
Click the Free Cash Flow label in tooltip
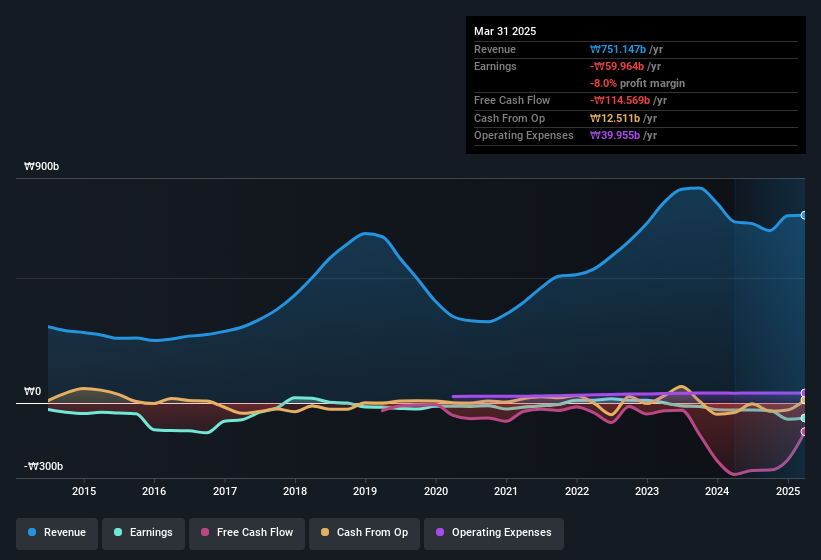(x=512, y=100)
